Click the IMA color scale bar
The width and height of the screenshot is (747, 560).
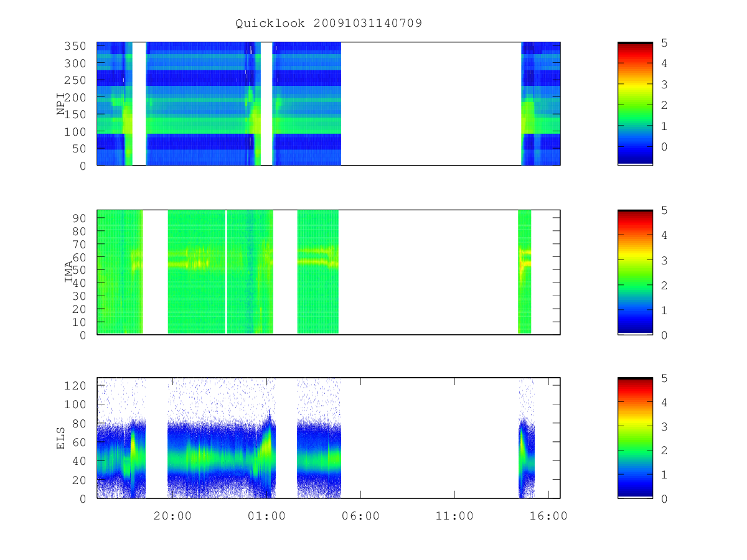(x=635, y=272)
